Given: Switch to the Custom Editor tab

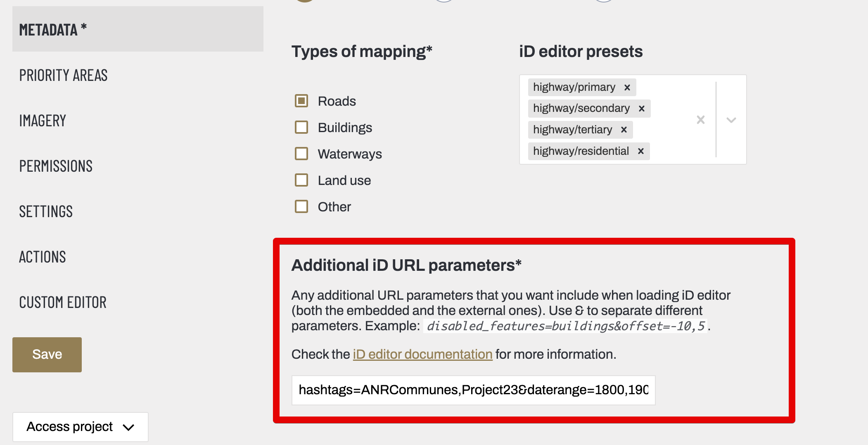Looking at the screenshot, I should tap(62, 302).
